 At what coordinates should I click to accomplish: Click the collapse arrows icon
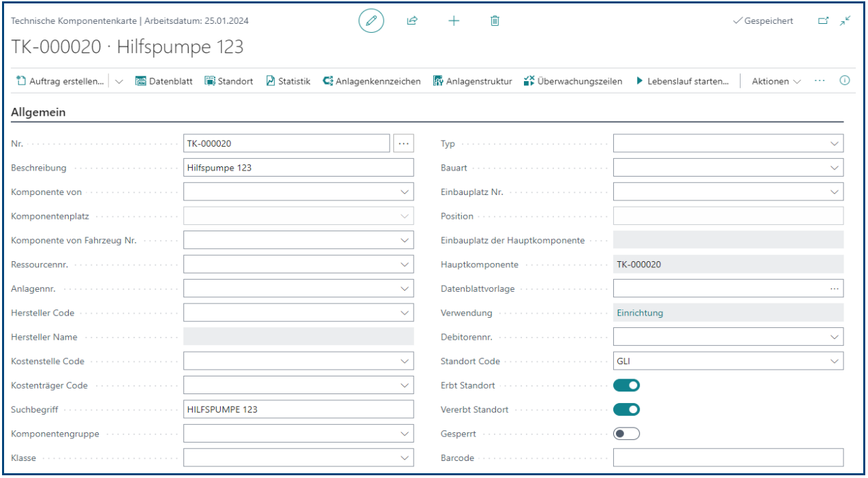pos(846,21)
